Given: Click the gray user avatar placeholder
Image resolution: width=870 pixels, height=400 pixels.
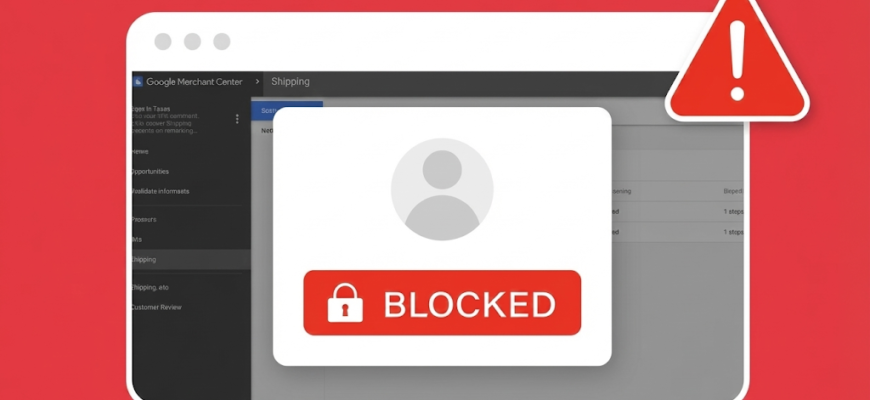Looking at the screenshot, I should 442,189.
